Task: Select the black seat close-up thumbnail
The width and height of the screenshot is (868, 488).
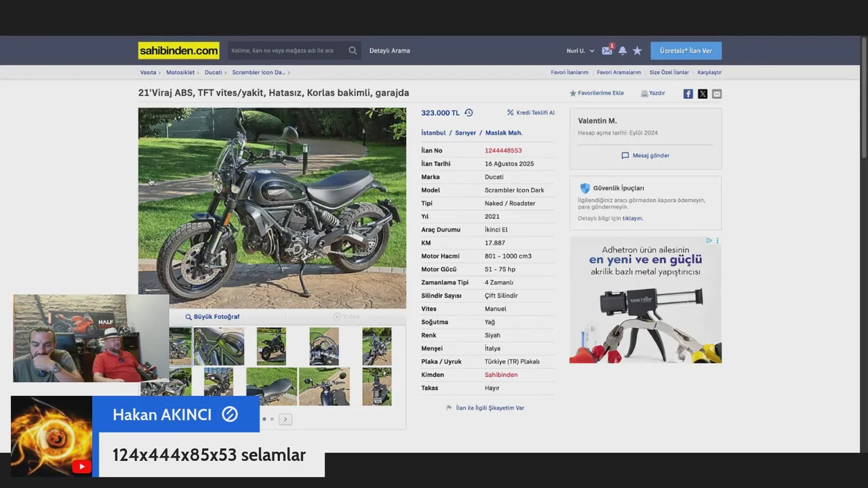Action: pos(271,386)
